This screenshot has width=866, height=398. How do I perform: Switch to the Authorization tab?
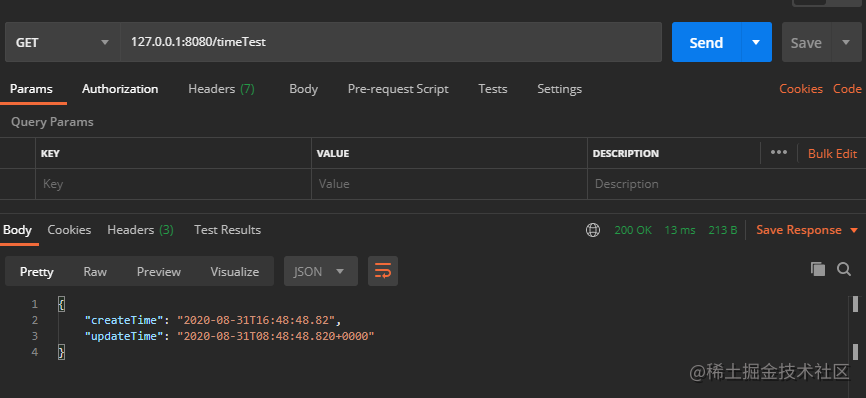(120, 89)
